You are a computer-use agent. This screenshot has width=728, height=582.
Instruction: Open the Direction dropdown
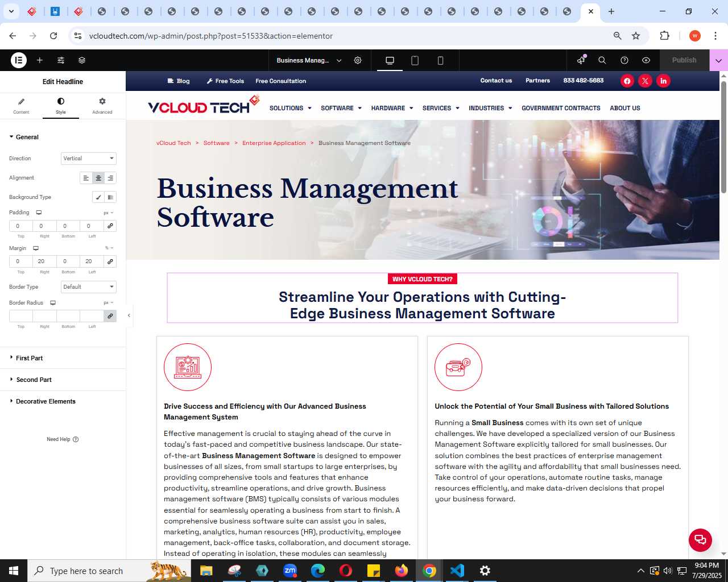pos(89,159)
